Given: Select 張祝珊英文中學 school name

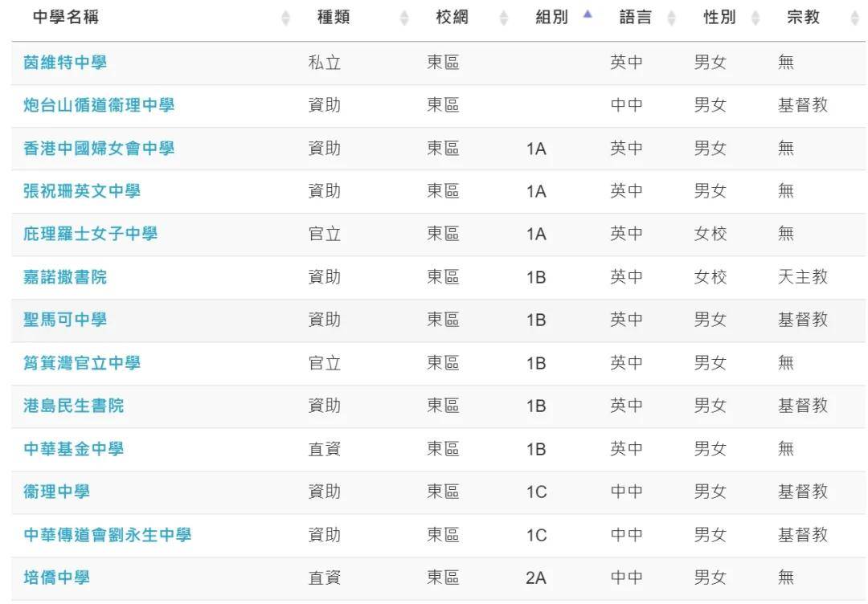Looking at the screenshot, I should pyautogui.click(x=82, y=191).
